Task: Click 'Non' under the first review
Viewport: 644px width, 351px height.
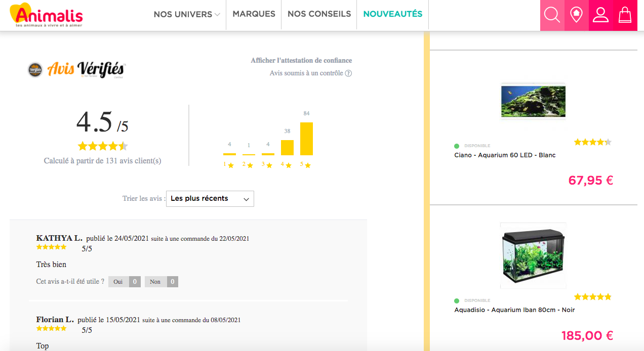Action: point(154,281)
